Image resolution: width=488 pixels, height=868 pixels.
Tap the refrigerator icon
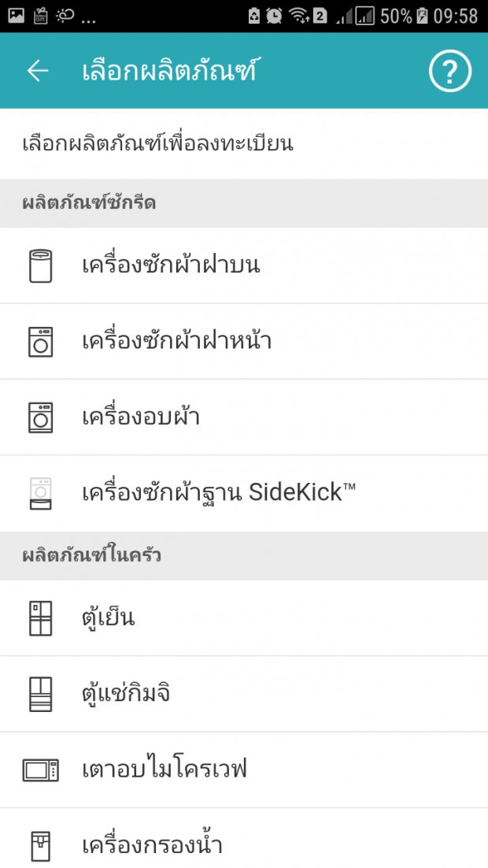point(40,618)
